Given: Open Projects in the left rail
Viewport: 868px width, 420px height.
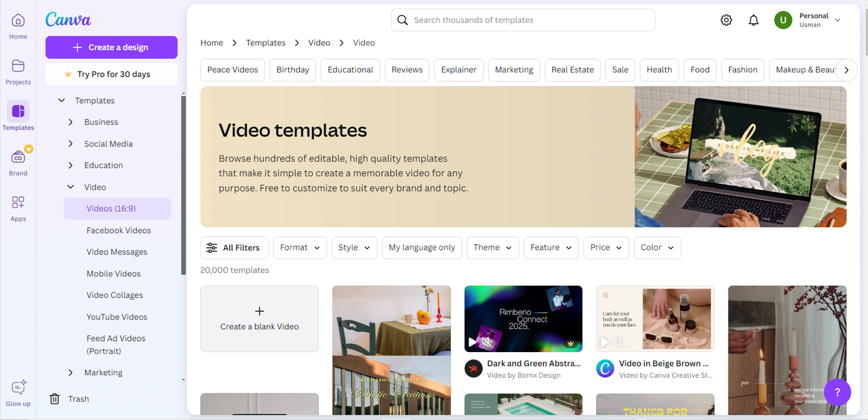Looking at the screenshot, I should click(18, 71).
